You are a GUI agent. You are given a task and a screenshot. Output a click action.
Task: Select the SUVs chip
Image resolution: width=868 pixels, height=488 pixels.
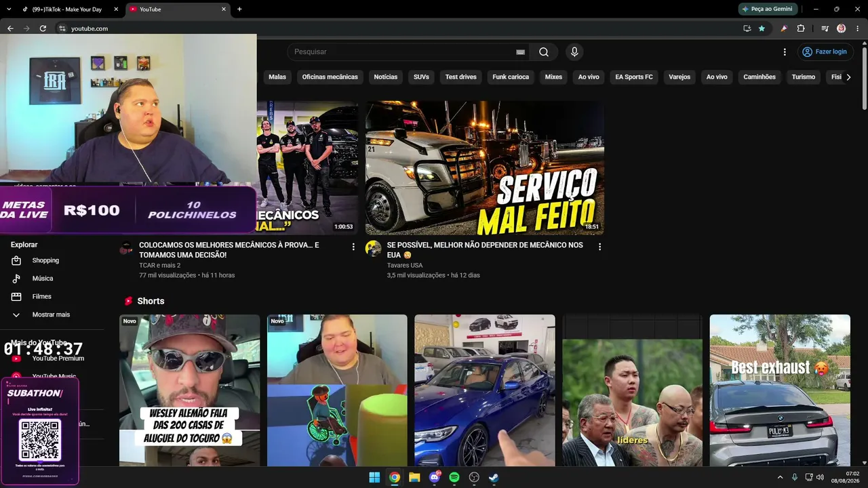tap(421, 77)
